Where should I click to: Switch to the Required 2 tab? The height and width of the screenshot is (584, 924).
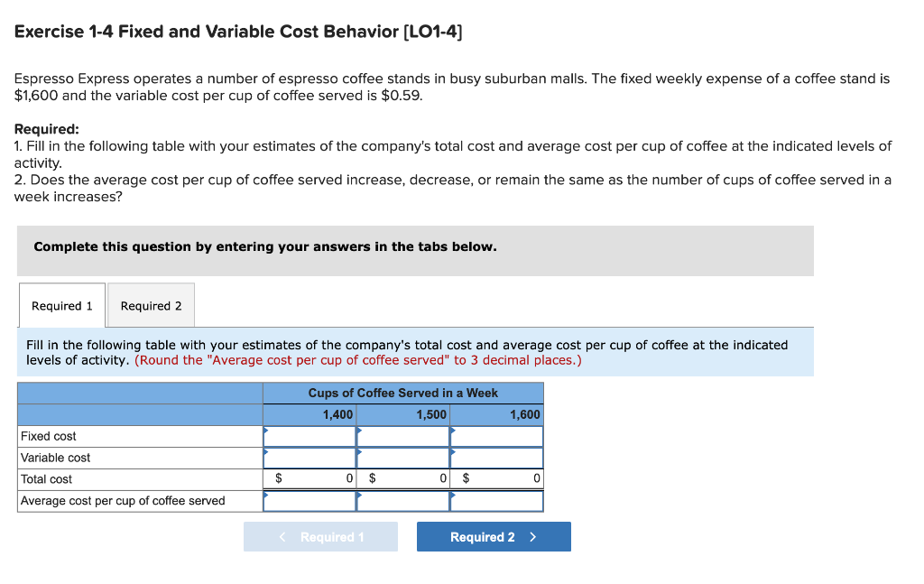(150, 305)
